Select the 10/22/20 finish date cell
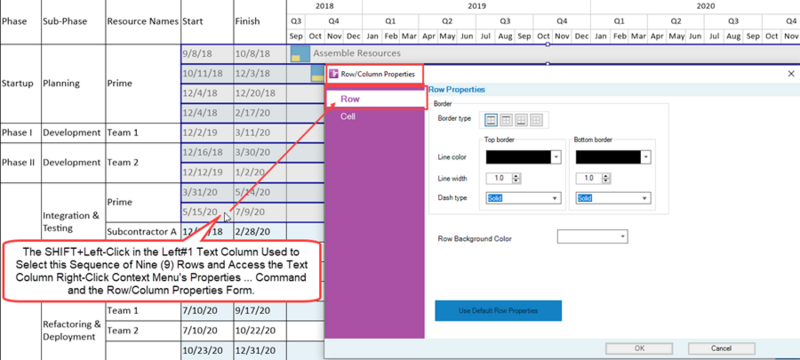Screen dimensions: 800x360 click(260, 330)
